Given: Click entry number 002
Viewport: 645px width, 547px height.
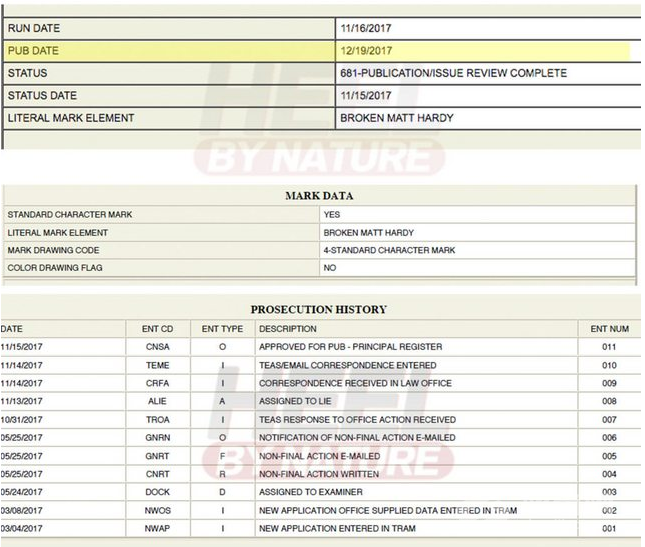Looking at the screenshot, I should (x=609, y=510).
